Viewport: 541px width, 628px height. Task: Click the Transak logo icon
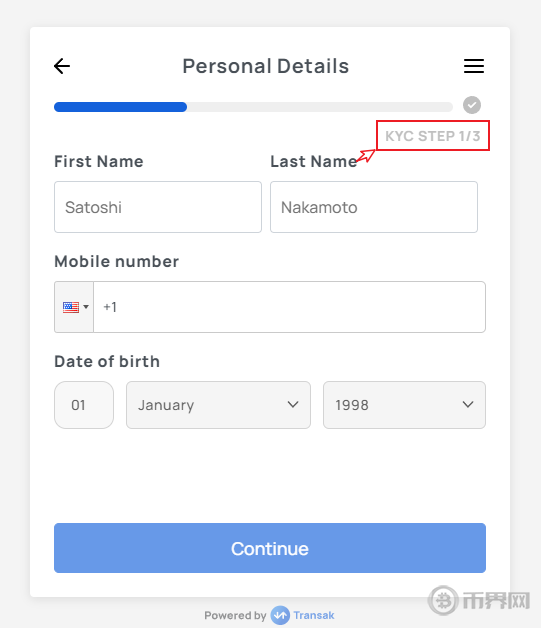point(280,615)
